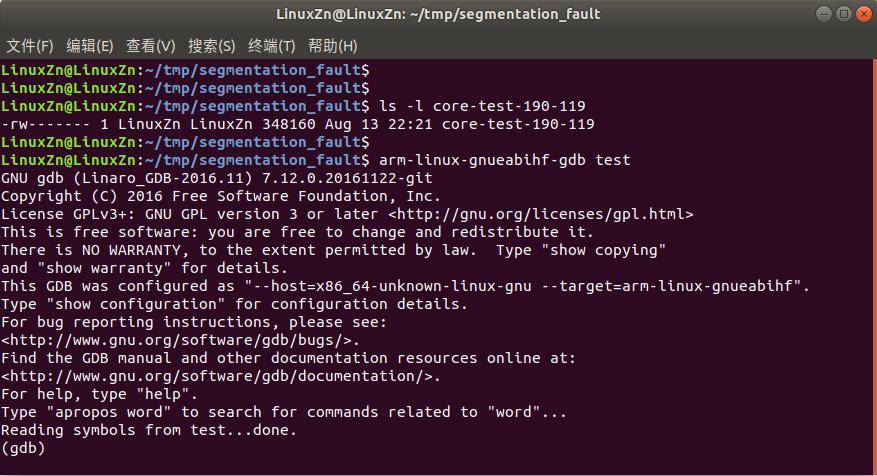This screenshot has height=476, width=877.
Task: Maximize the terminal window
Action: (x=843, y=14)
